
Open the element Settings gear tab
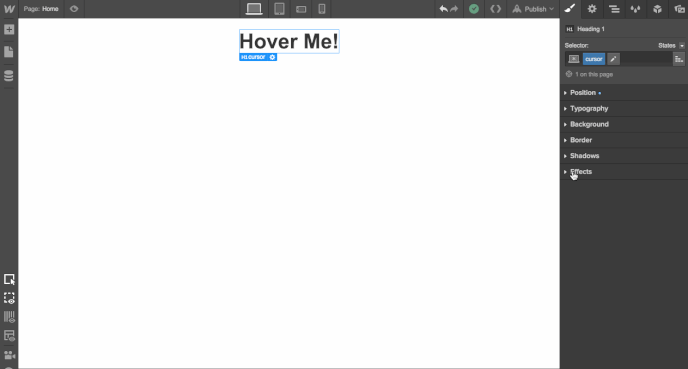(x=592, y=9)
